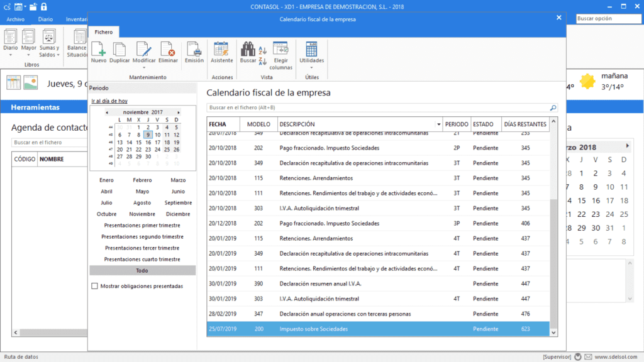Open the DESCRIPCIÓN column filter dropdown

[439, 124]
